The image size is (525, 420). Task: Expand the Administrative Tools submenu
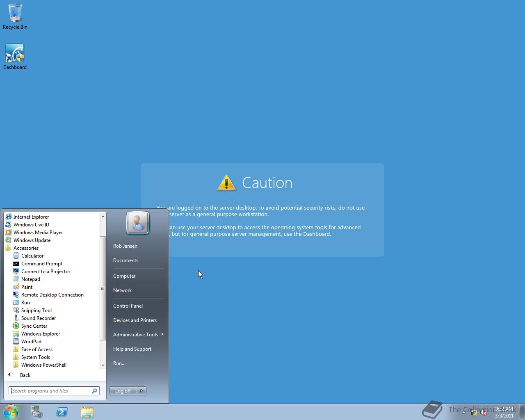(138, 334)
